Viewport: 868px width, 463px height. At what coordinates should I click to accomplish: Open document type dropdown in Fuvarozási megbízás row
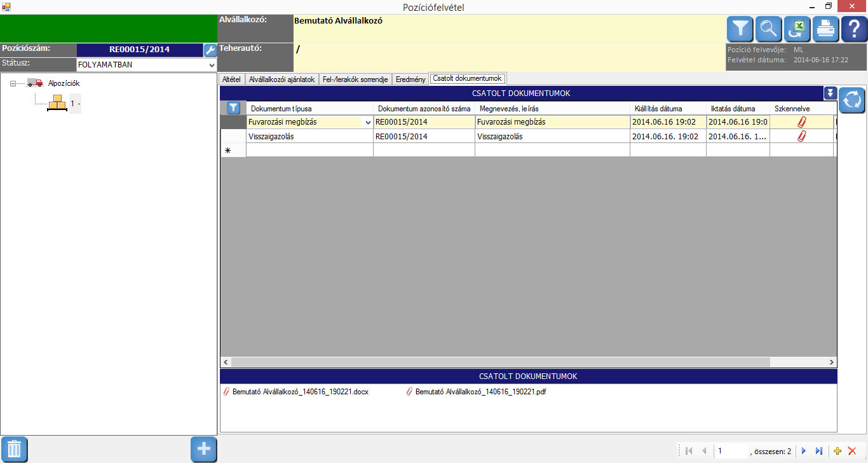(368, 122)
